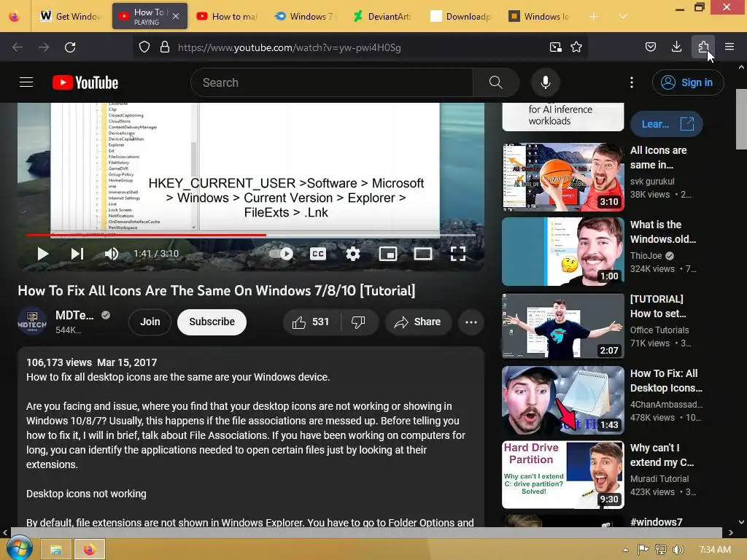Click Firefox taskbar button
The height and width of the screenshot is (560, 747).
click(90, 550)
